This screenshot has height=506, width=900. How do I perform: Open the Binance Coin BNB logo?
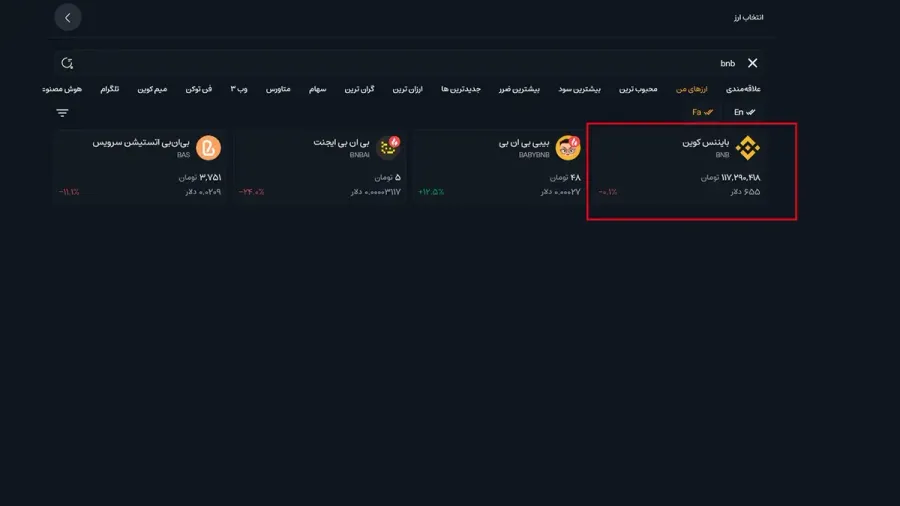click(748, 148)
